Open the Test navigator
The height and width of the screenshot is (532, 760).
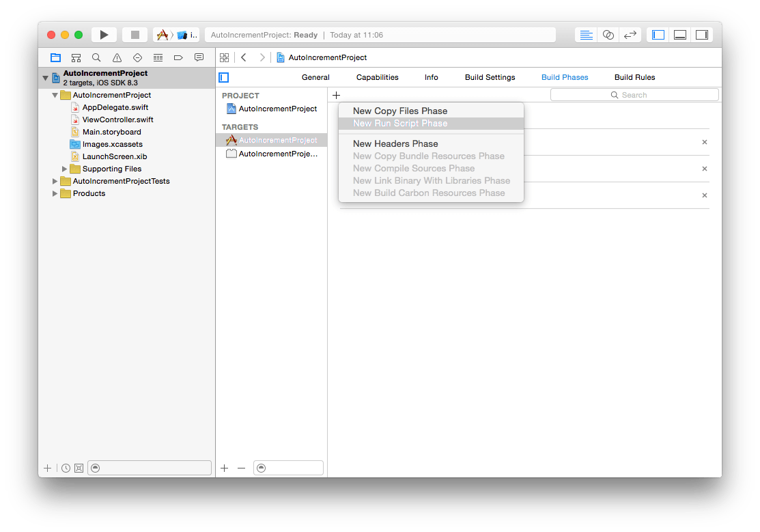pyautogui.click(x=138, y=58)
